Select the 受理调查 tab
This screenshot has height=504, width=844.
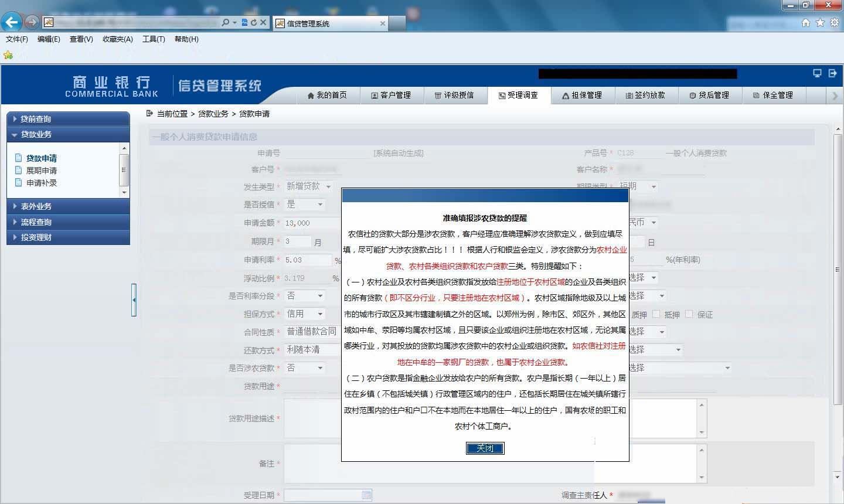[519, 96]
